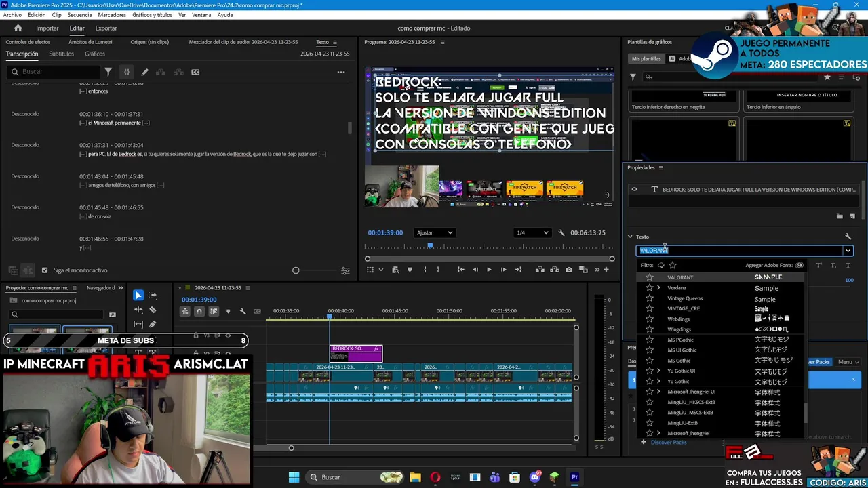Screen dimensions: 868x488
Task: Click Play in the Program monitor
Action: (x=489, y=270)
